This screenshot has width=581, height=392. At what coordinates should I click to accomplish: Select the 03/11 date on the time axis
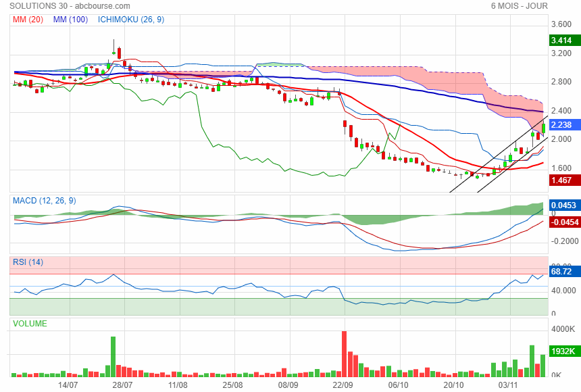click(508, 385)
